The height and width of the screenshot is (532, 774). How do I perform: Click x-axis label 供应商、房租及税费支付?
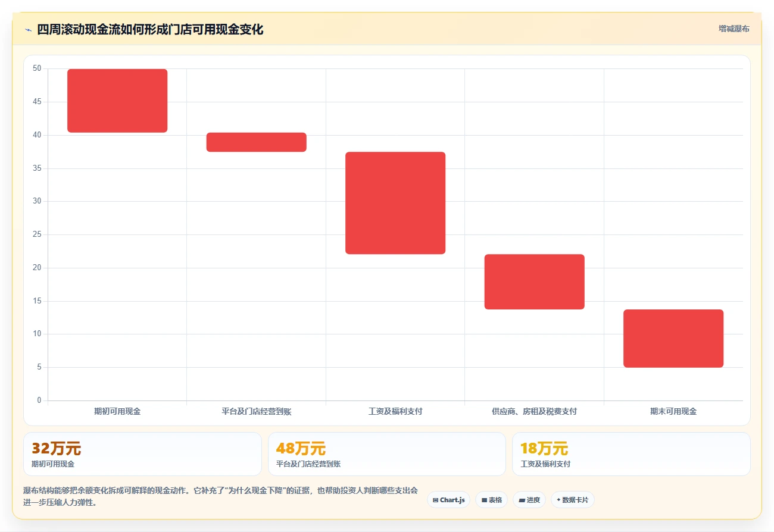point(535,411)
